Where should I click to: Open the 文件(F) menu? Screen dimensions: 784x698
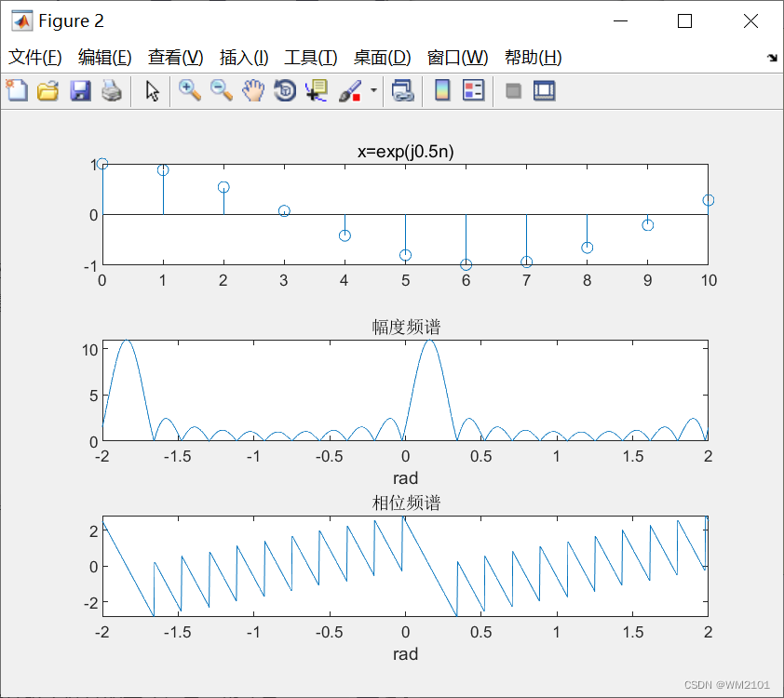click(35, 58)
